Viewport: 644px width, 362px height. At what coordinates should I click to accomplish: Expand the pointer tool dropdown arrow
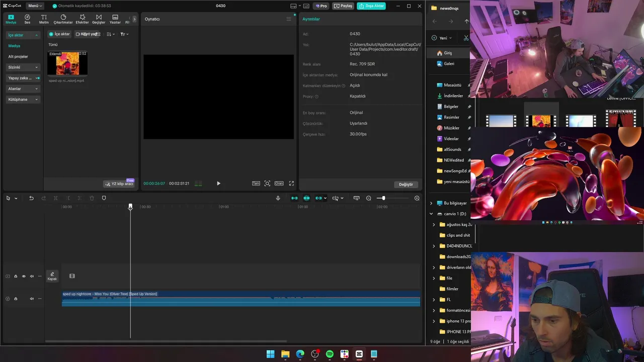pyautogui.click(x=16, y=198)
